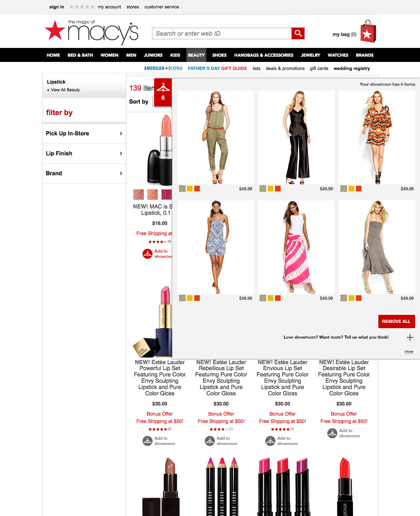Open the red shopping bag icon
Screen dimensions: 420x516
click(368, 31)
